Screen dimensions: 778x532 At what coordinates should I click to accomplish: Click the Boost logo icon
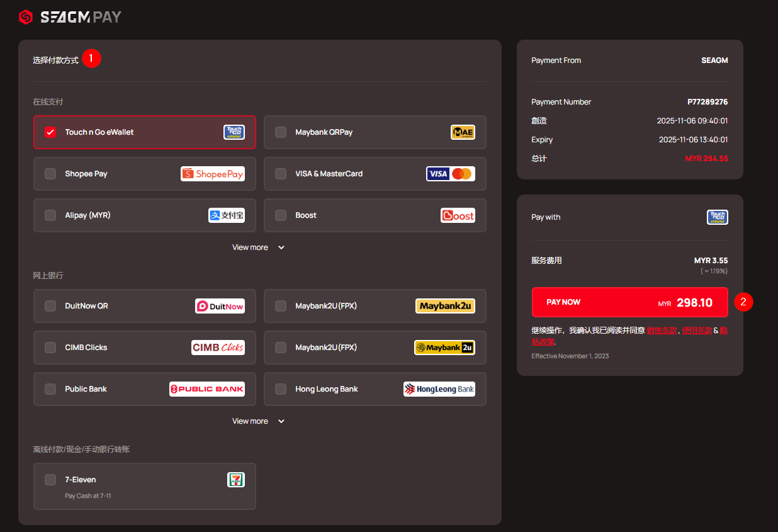[x=458, y=215]
